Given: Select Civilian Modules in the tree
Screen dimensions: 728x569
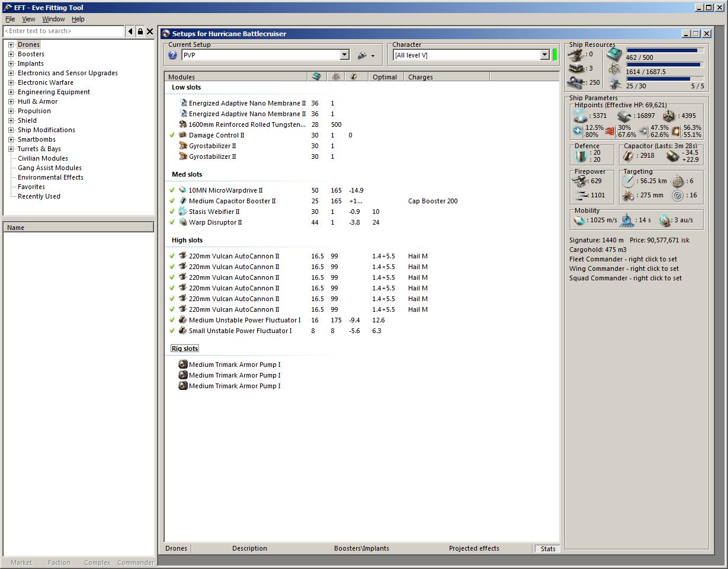Looking at the screenshot, I should click(43, 158).
